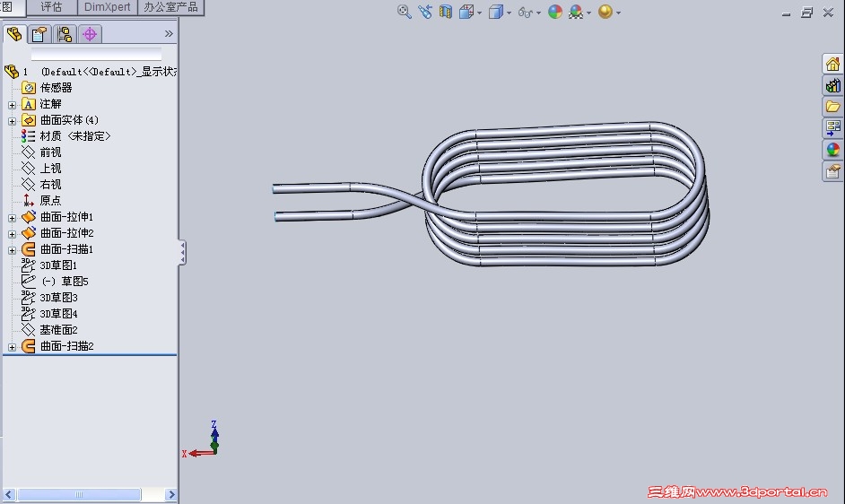
Task: Click the Previous View icon
Action: coord(424,12)
